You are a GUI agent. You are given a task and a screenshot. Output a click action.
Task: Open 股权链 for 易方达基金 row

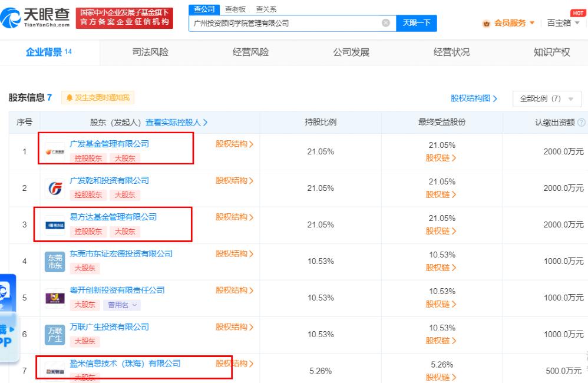coord(441,231)
